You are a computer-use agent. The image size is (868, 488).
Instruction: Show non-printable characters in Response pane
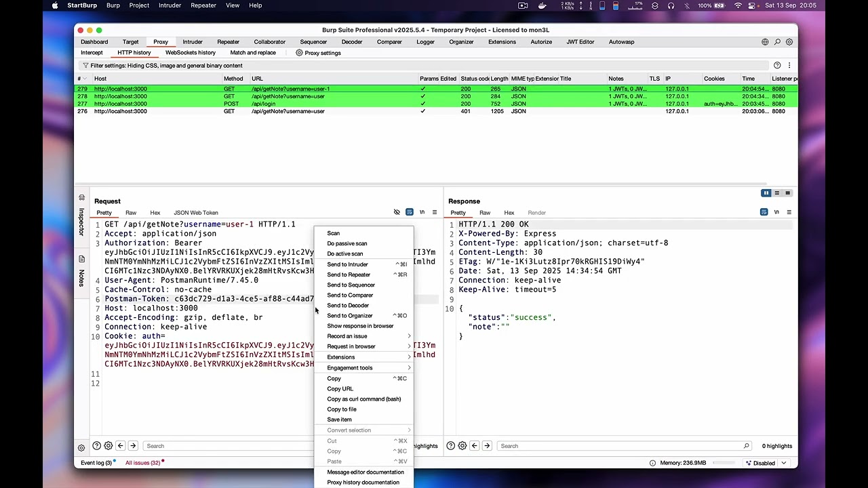[x=776, y=212]
